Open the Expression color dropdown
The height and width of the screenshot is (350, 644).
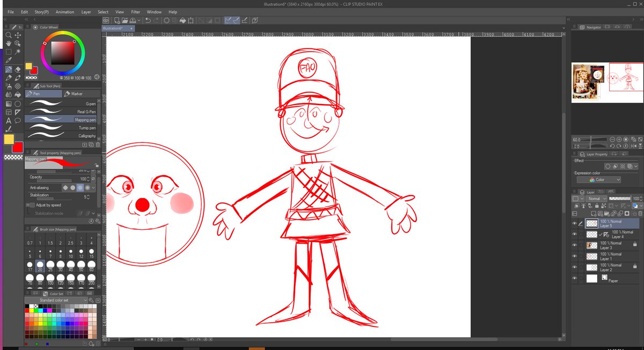599,180
